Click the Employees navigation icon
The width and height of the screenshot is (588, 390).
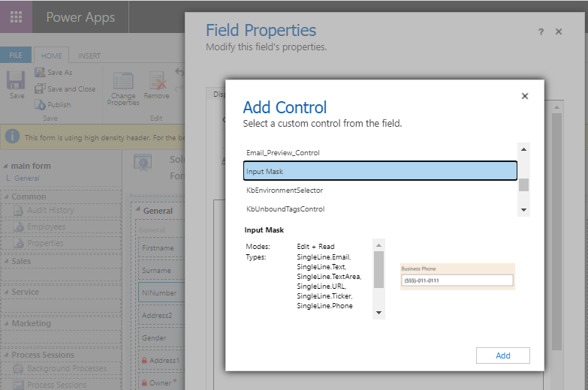pyautogui.click(x=18, y=226)
